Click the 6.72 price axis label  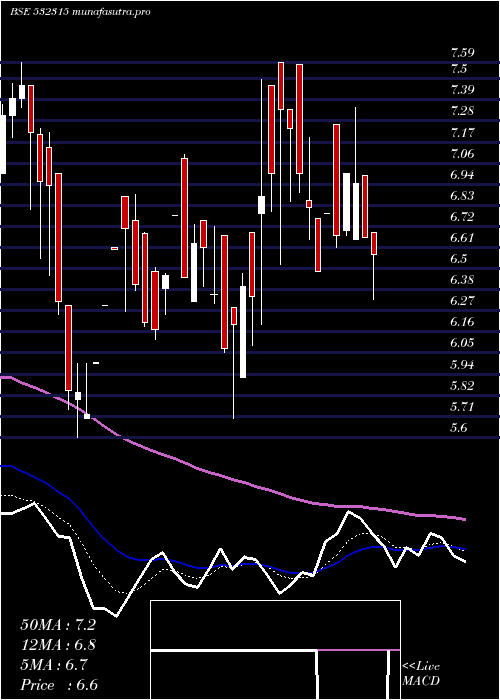coord(462,217)
